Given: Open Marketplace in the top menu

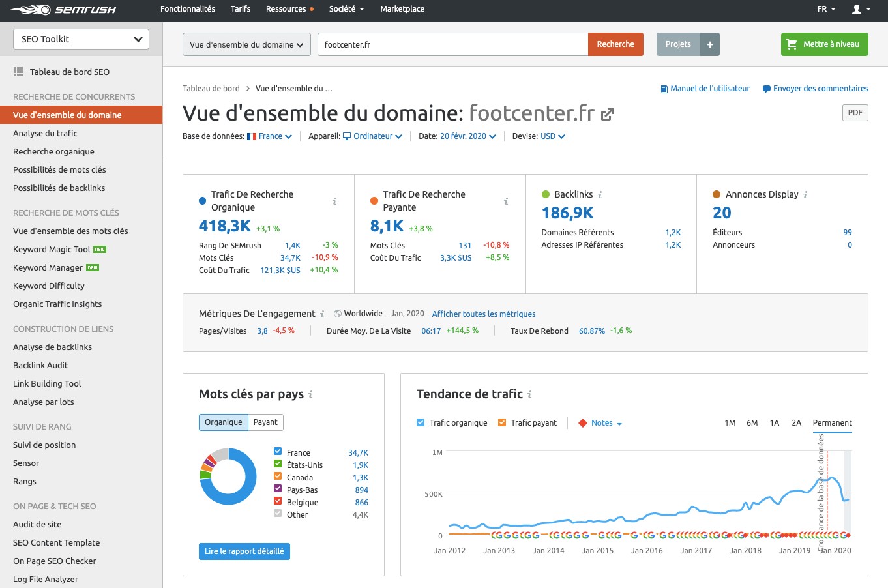Looking at the screenshot, I should coord(402,9).
